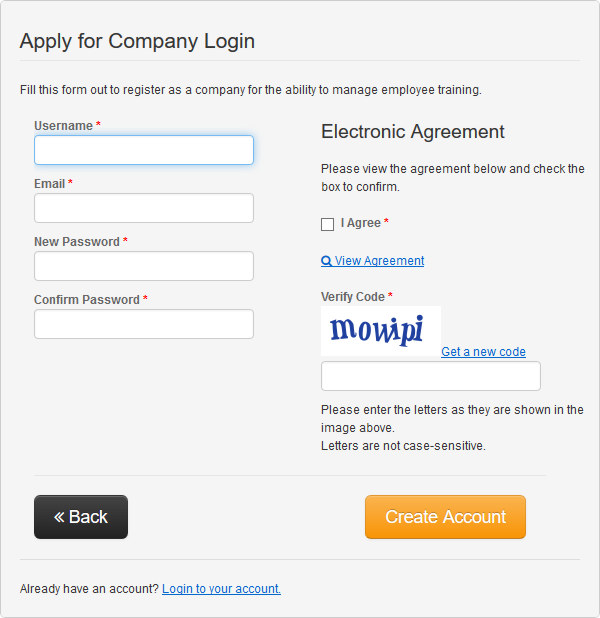The height and width of the screenshot is (618, 600).
Task: Click the double-chevron icon on Back button
Action: pos(59,517)
